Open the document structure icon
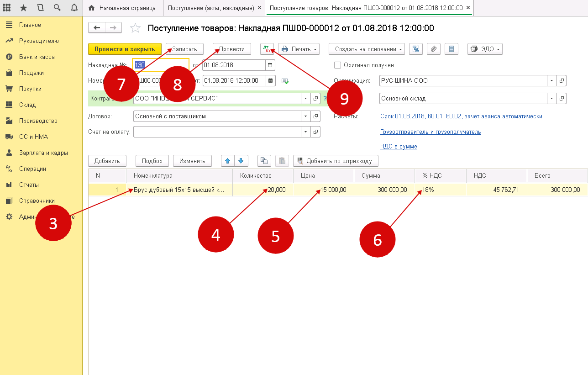Screen dimensions: 588x375 [416, 49]
